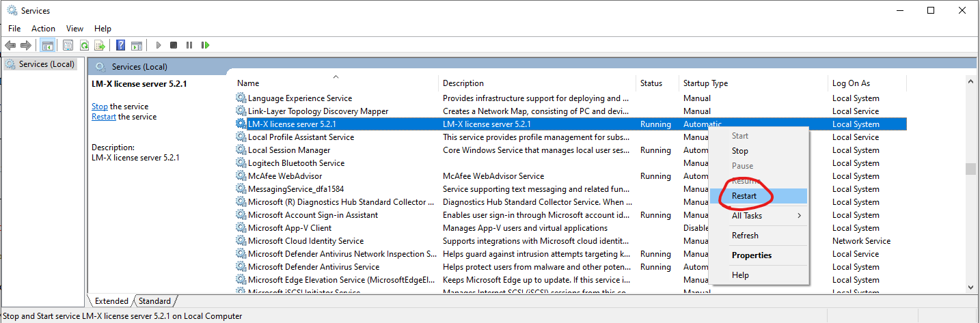Viewport: 980px width, 323px height.
Task: Select Microsoft Edge Elevation Service row
Action: [x=342, y=280]
